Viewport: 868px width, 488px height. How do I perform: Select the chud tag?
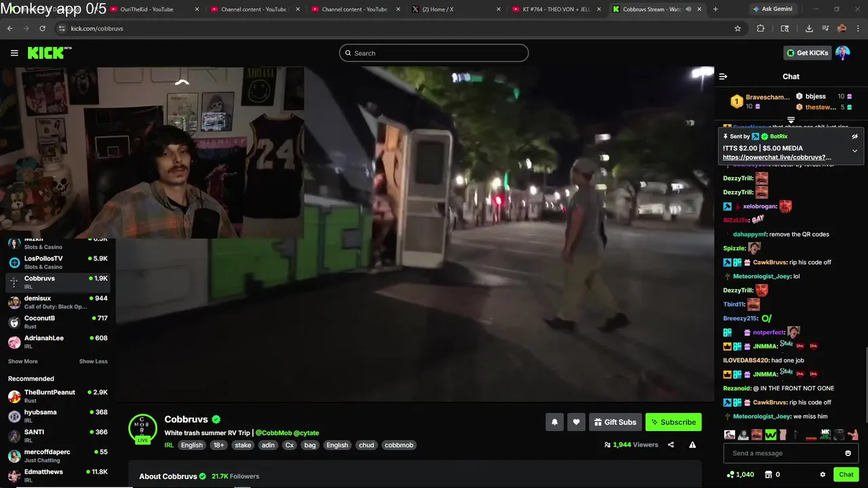tap(366, 445)
